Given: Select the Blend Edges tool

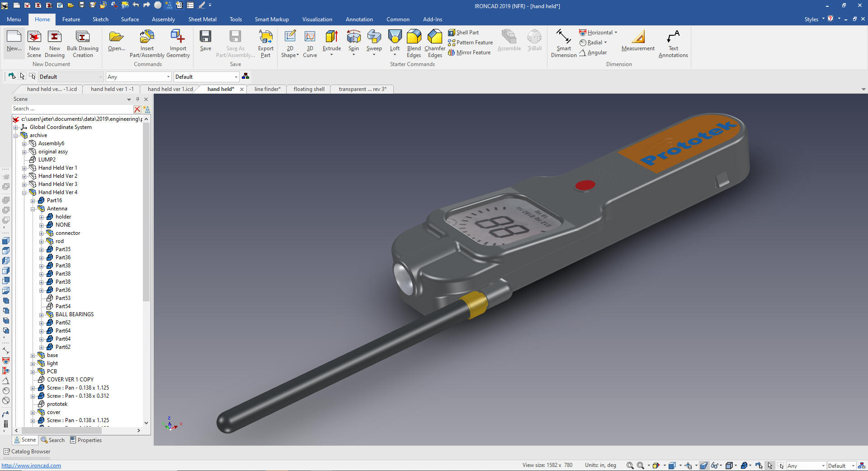Looking at the screenshot, I should tap(414, 44).
